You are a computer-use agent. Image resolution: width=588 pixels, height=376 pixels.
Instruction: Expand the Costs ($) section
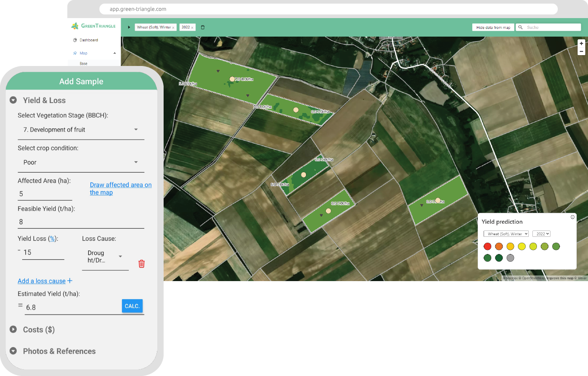tap(14, 329)
